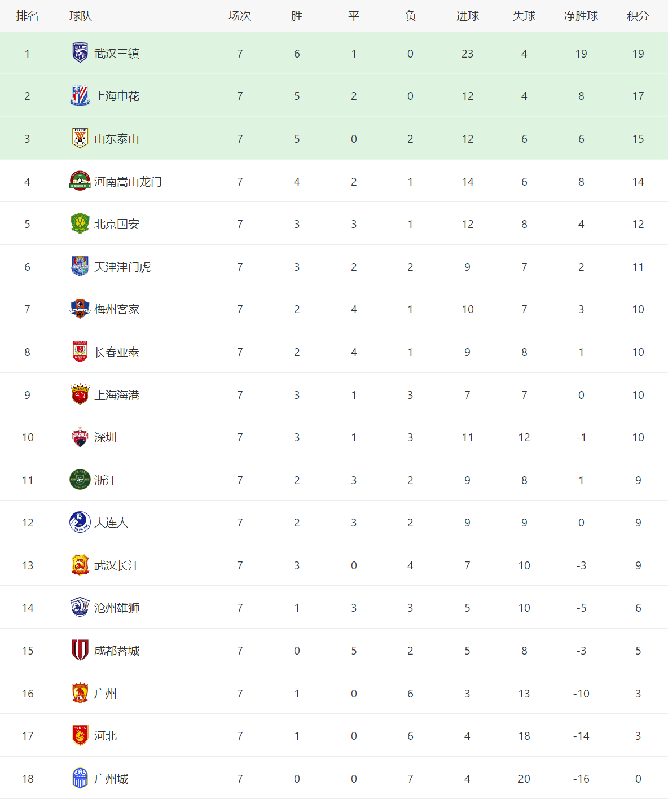
Task: Click the 沧州雄狮 team name
Action: (x=117, y=608)
